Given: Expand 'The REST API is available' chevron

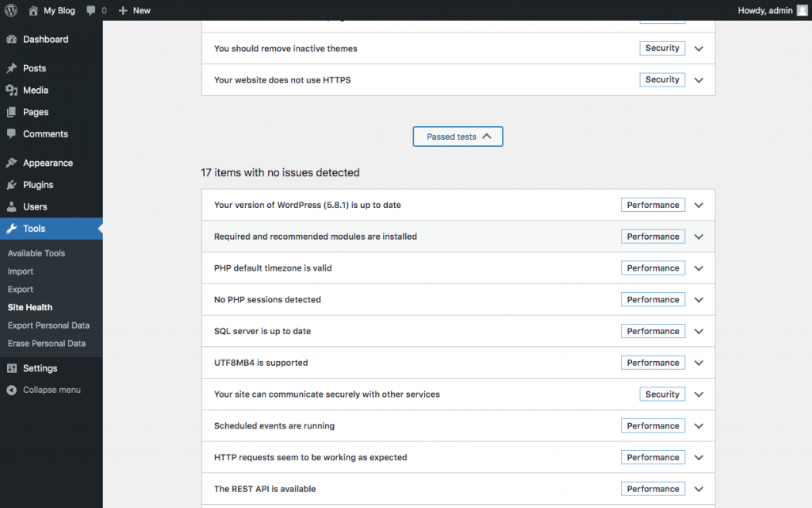Looking at the screenshot, I should [x=699, y=489].
